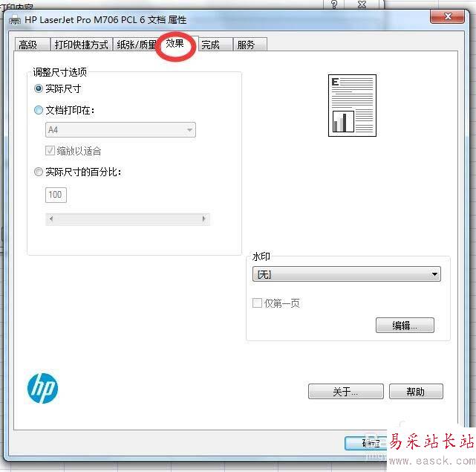Click the percentage scale slider track

128,219
